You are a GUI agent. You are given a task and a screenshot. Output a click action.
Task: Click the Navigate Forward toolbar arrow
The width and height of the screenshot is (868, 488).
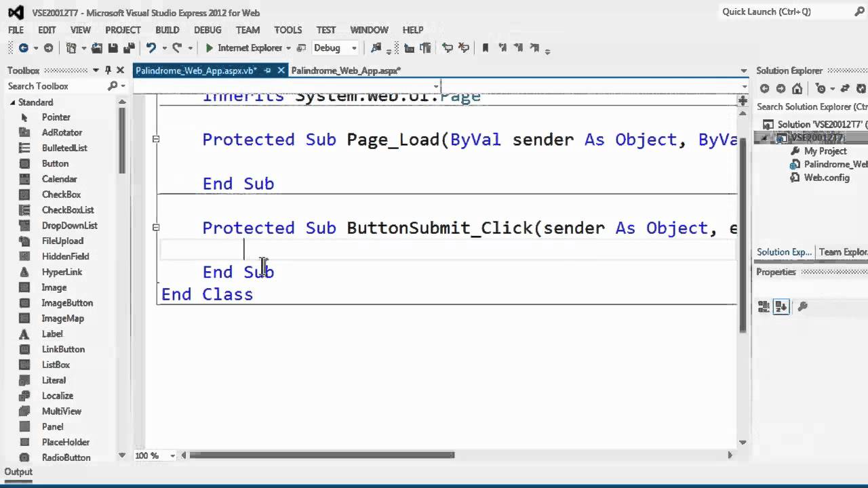click(48, 48)
